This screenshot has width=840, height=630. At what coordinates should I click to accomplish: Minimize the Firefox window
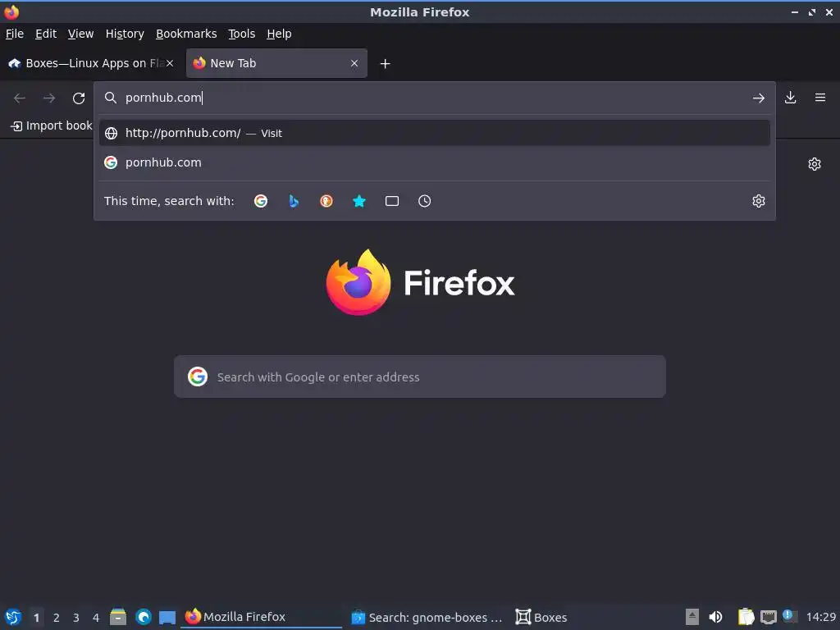(x=794, y=11)
